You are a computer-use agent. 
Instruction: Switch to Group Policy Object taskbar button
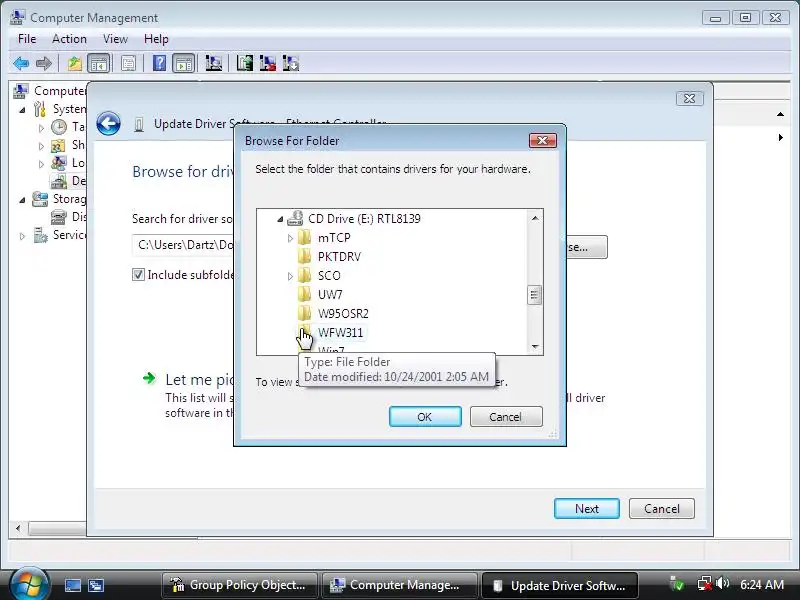point(240,585)
